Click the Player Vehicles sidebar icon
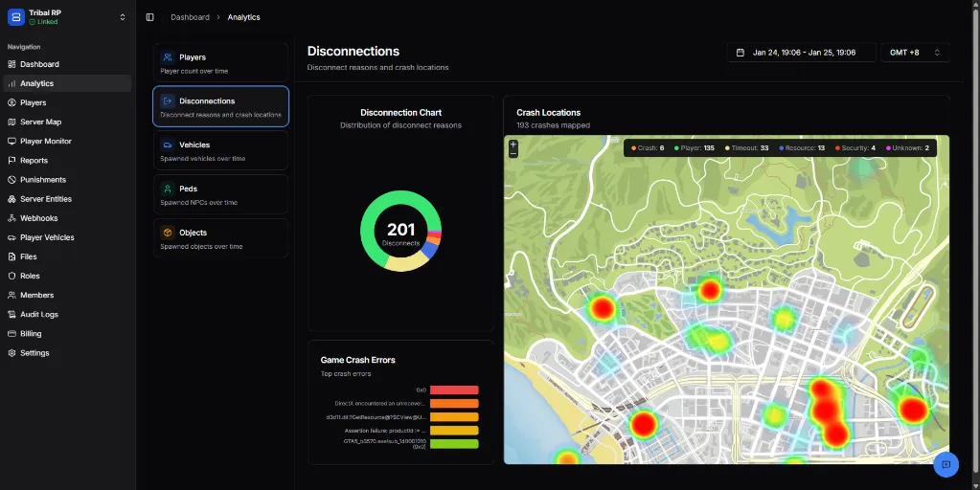The height and width of the screenshot is (490, 980). coord(11,237)
